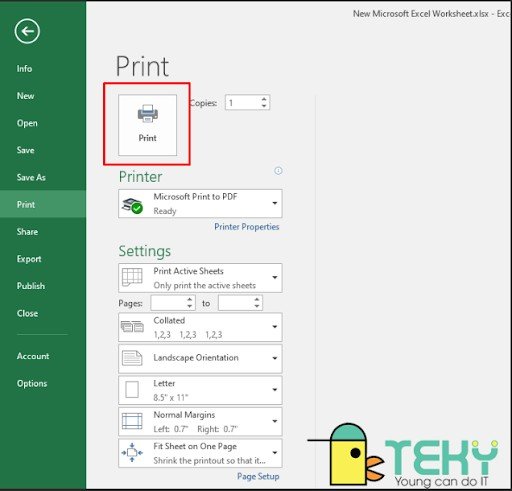
Task: Click the Letter paper size icon
Action: (x=132, y=390)
